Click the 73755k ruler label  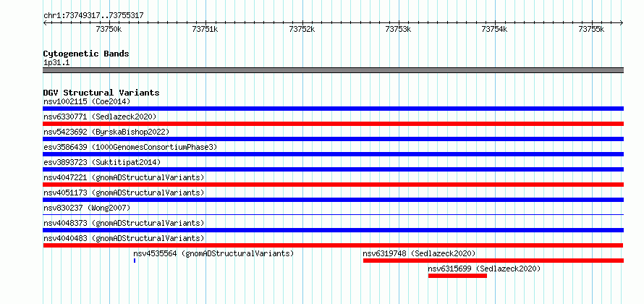591,29
